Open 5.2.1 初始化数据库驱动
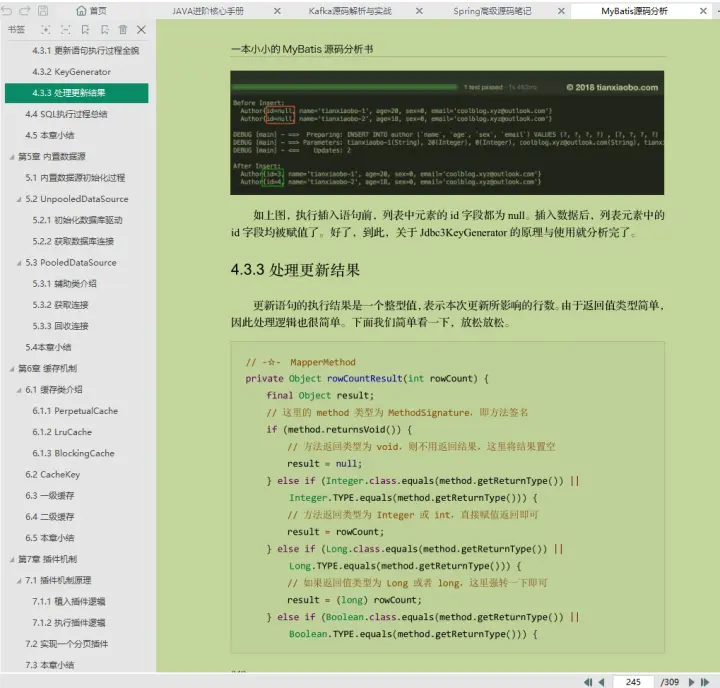Image resolution: width=720 pixels, height=688 pixels. pos(77,220)
